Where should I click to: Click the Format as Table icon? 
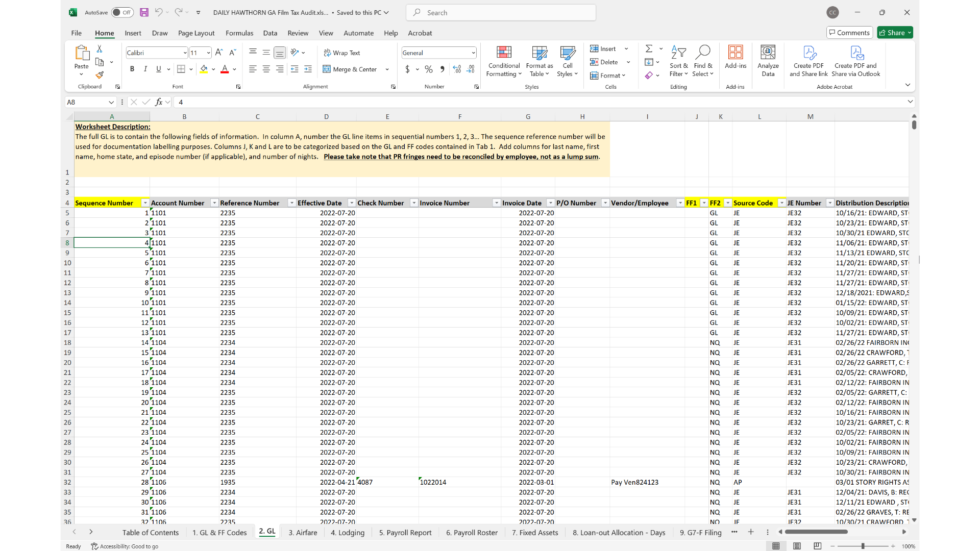click(x=540, y=53)
